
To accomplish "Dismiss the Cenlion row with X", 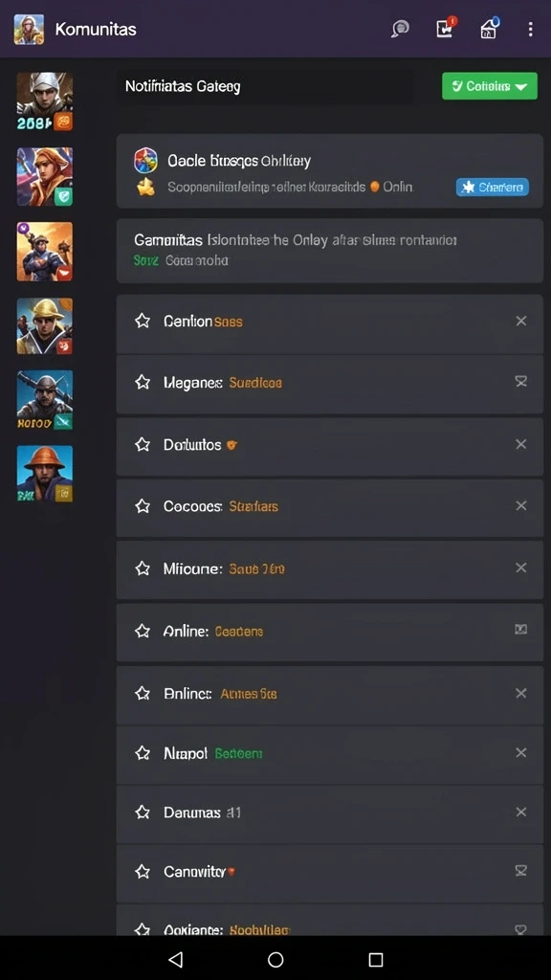I will click(x=521, y=322).
